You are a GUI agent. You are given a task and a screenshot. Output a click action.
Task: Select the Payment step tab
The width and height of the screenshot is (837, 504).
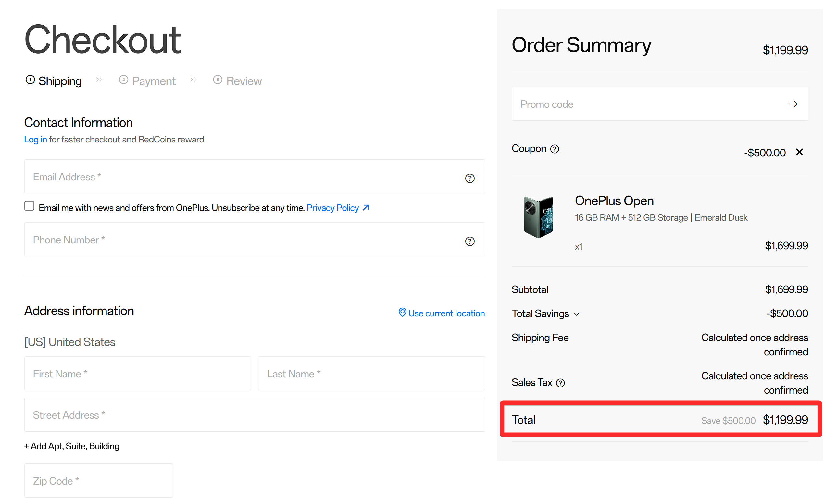pyautogui.click(x=147, y=81)
